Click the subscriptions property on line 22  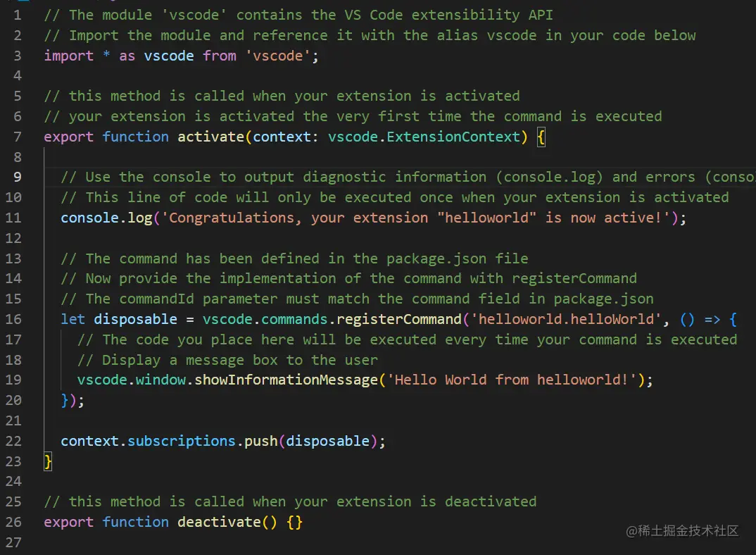coord(181,441)
